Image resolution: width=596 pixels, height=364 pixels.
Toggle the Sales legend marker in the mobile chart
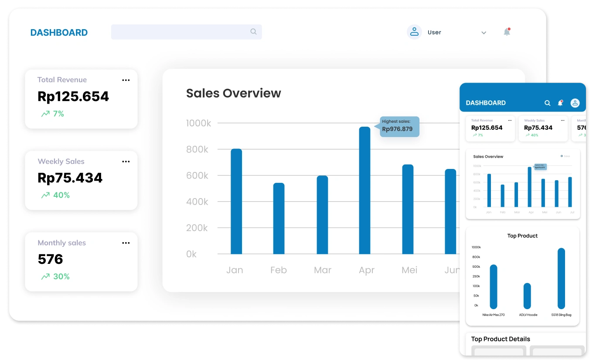(x=562, y=156)
